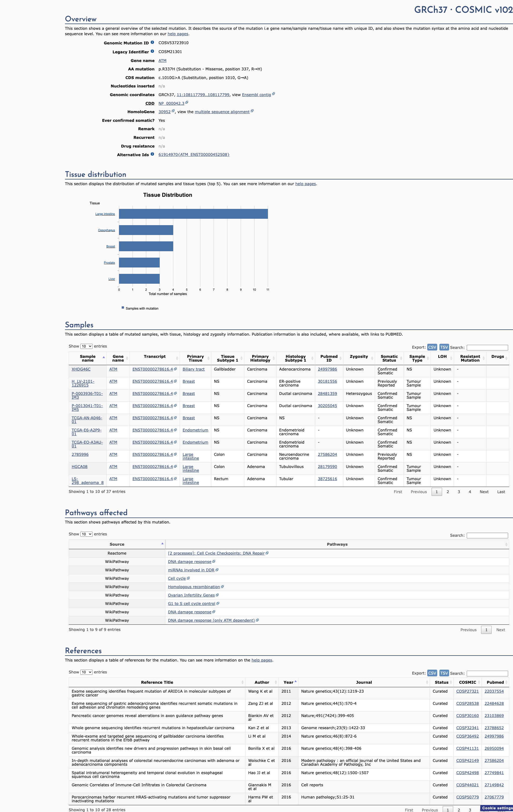Export References table as CSV
The width and height of the screenshot is (513, 812).
(432, 673)
